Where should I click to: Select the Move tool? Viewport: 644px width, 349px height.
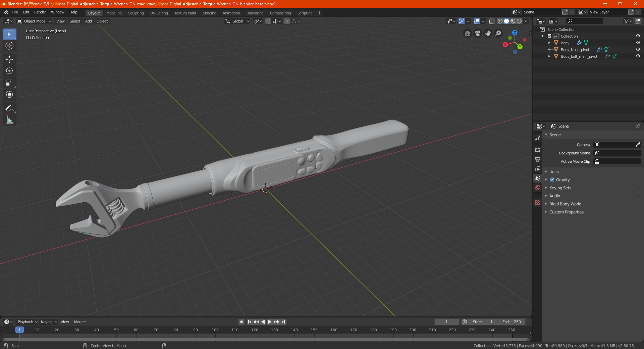click(x=9, y=59)
